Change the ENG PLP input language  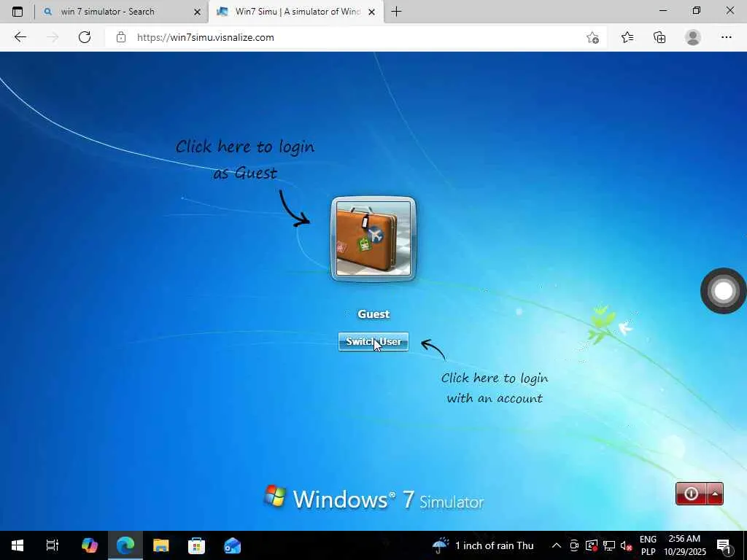point(648,545)
